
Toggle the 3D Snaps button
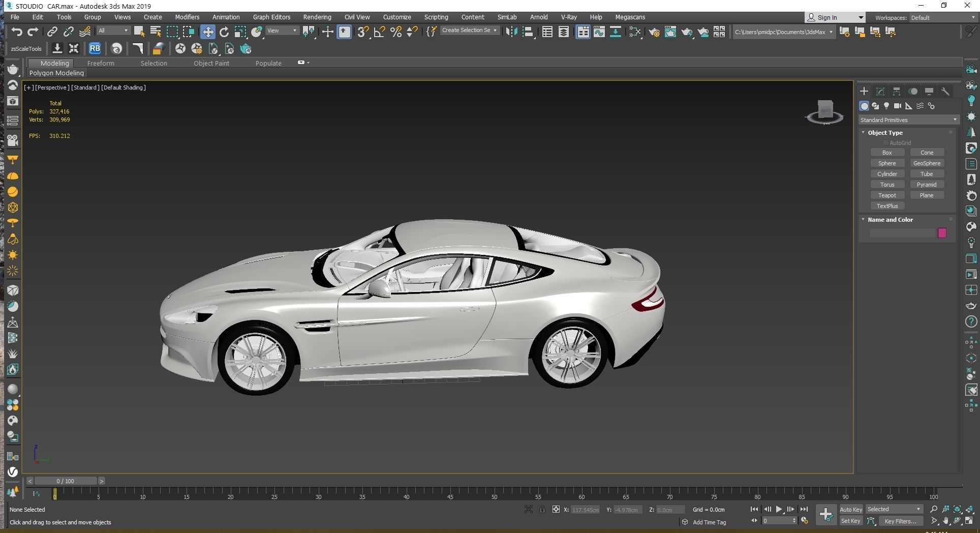tap(363, 32)
